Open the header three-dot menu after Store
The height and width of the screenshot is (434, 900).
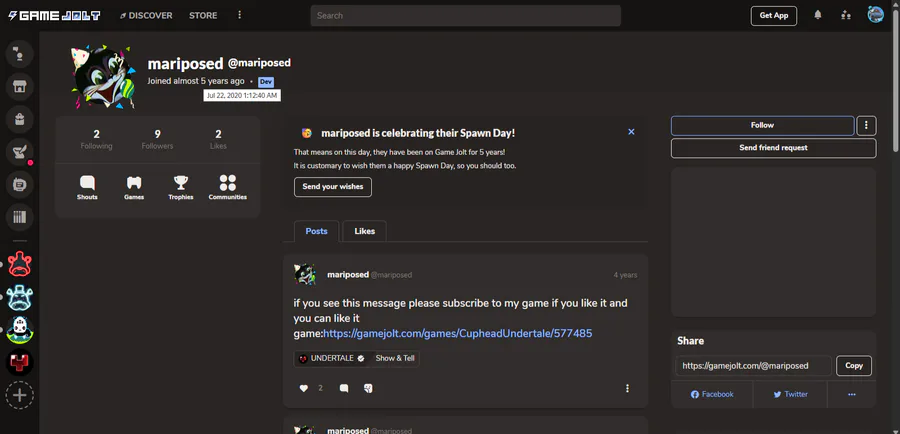pos(239,15)
